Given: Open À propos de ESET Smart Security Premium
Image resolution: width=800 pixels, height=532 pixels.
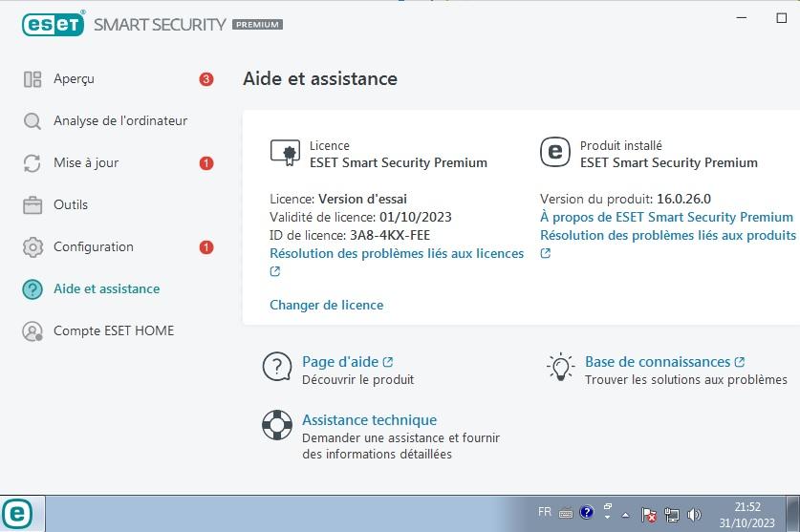Looking at the screenshot, I should pyautogui.click(x=666, y=217).
